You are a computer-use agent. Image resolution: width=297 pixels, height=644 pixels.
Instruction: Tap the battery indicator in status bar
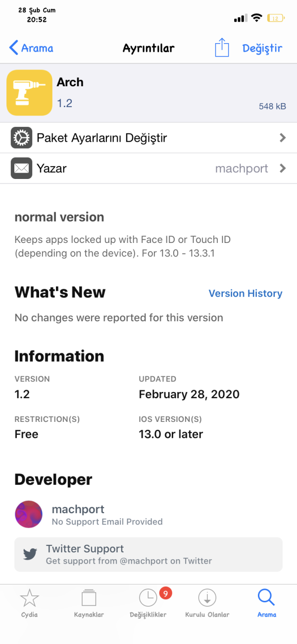click(275, 18)
